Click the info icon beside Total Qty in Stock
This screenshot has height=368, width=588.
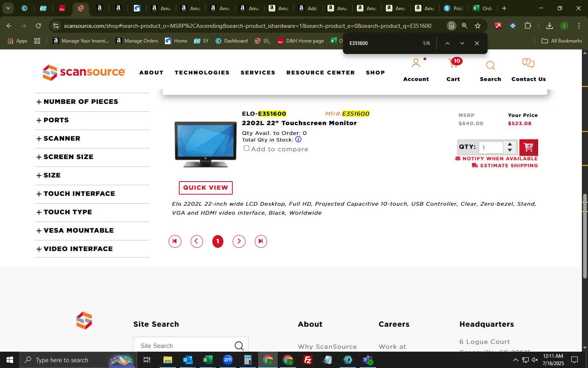pyautogui.click(x=298, y=139)
